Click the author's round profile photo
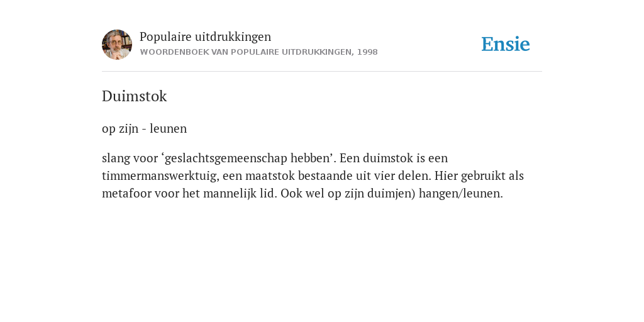This screenshot has width=644, height=322. coord(117,45)
